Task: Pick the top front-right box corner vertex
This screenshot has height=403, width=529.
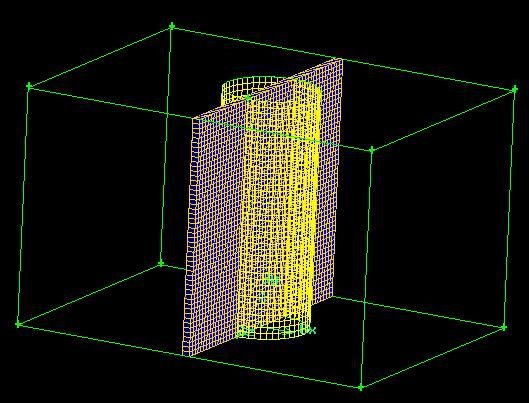Action: 371,150
